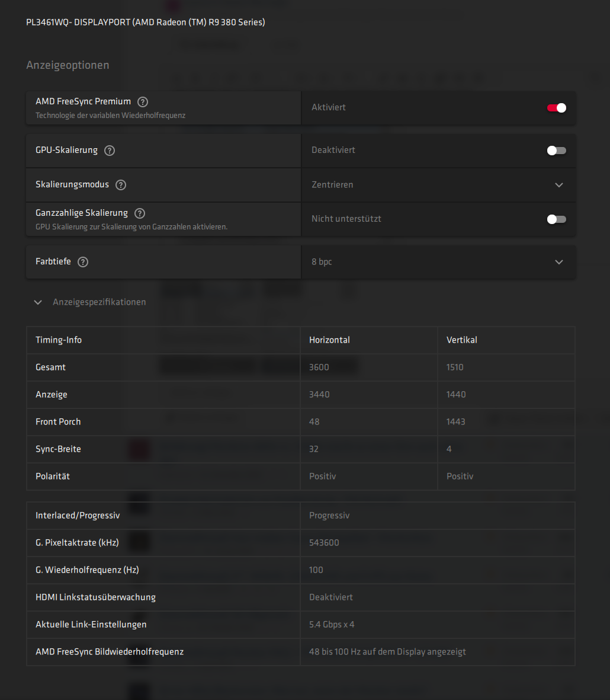Viewport: 610px width, 700px height.
Task: Click the Gesamt horizontal value 3600
Action: point(319,367)
